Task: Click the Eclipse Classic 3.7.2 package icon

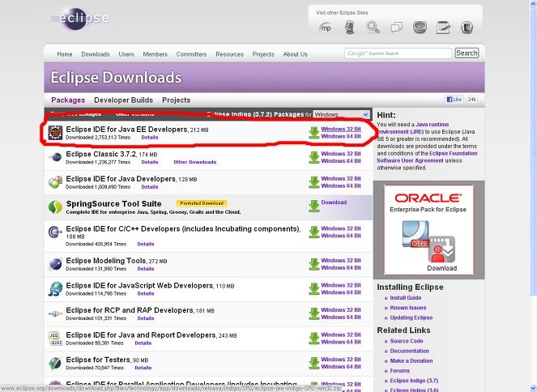Action: coord(55,157)
